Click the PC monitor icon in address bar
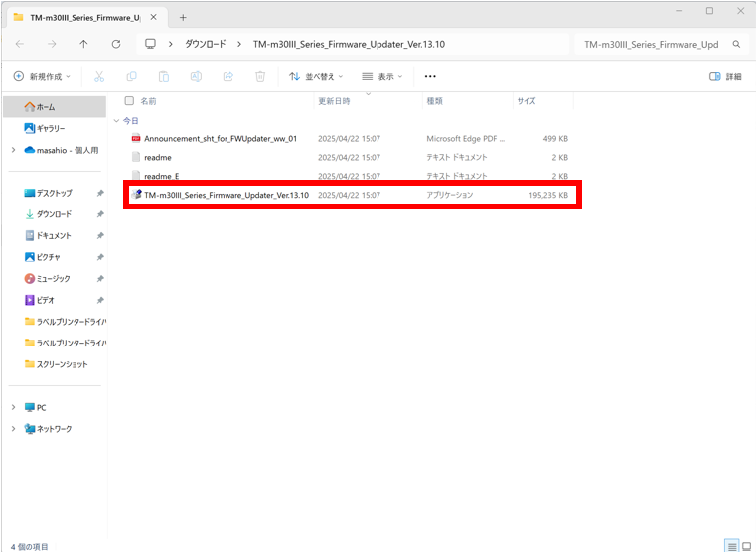Viewport: 756px width, 553px height. (150, 44)
